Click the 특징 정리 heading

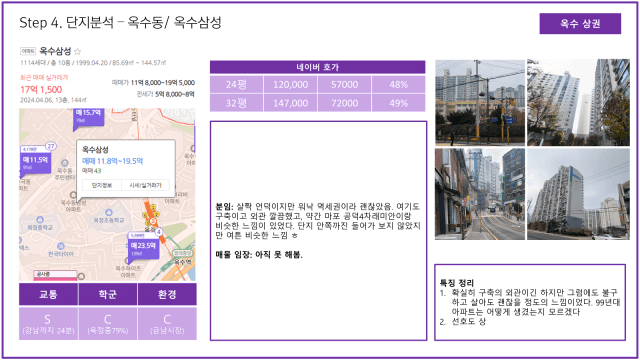point(457,283)
